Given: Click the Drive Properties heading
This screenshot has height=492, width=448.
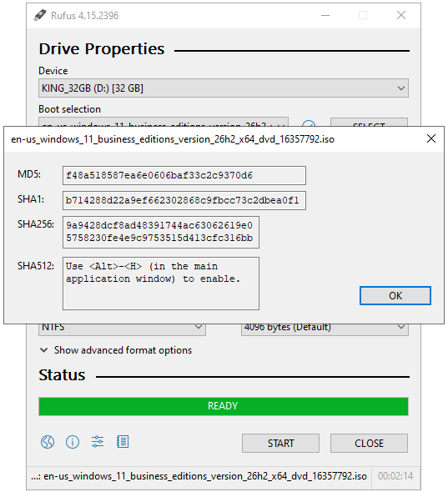Looking at the screenshot, I should pyautogui.click(x=102, y=49).
